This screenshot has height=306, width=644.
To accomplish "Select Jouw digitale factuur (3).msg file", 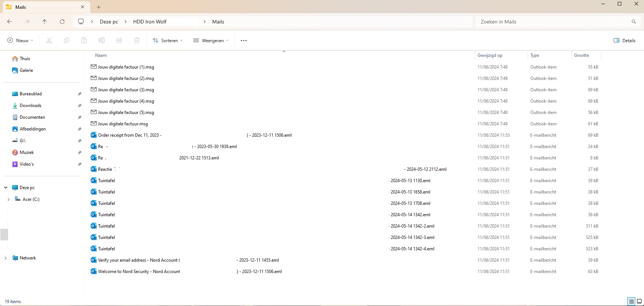I will [x=126, y=90].
